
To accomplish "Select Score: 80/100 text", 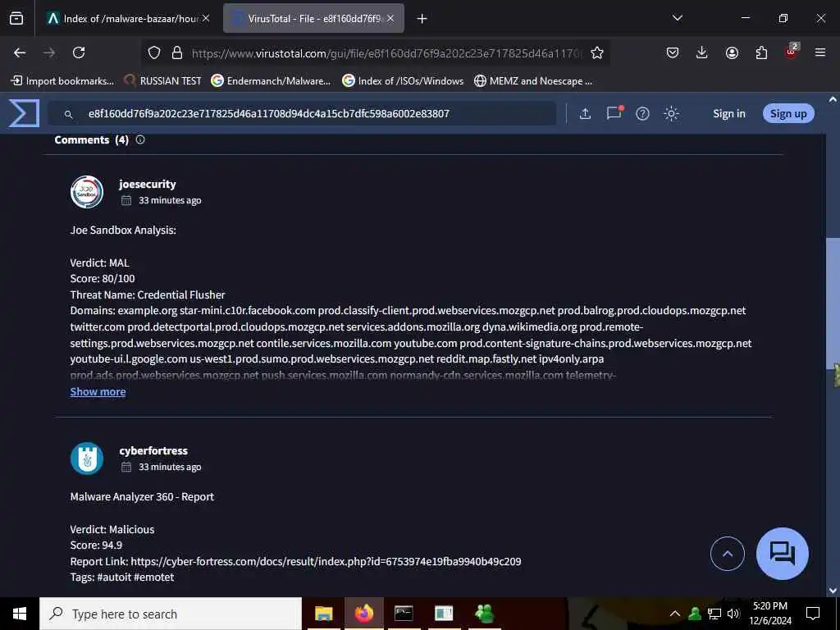I will [103, 279].
